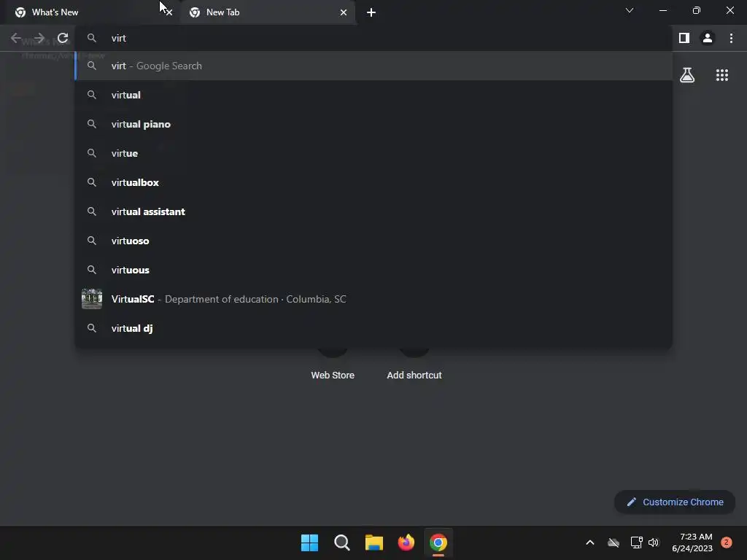
Task: Open the side panel icon
Action: pos(684,38)
